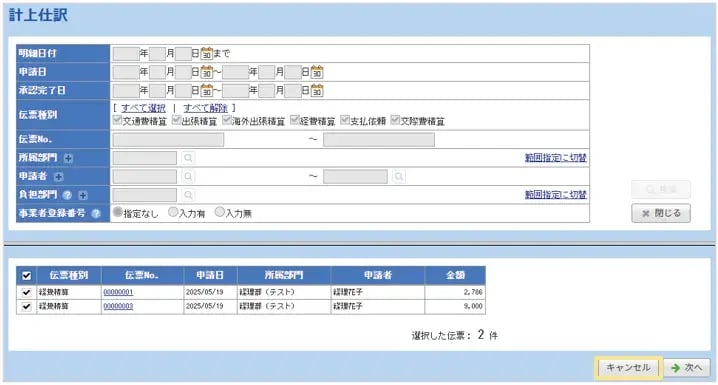Click 申請日 end year input field
Image resolution: width=718 pixels, height=385 pixels.
point(236,72)
